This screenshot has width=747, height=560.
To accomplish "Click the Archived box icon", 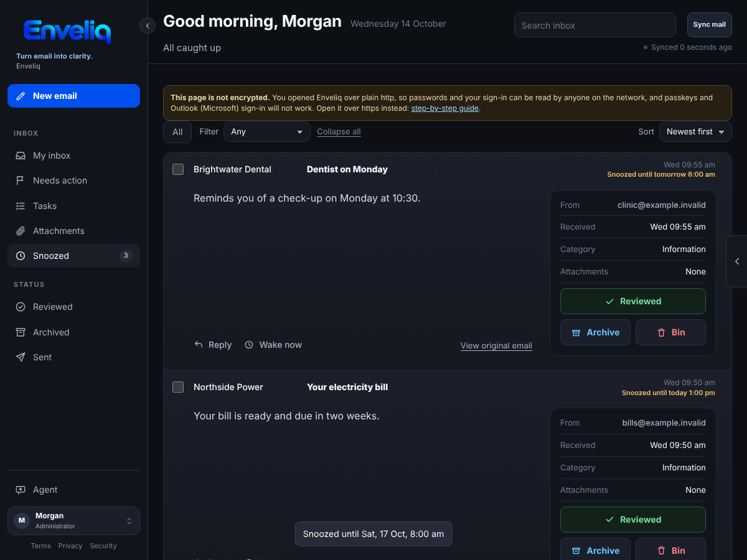I will pyautogui.click(x=21, y=332).
